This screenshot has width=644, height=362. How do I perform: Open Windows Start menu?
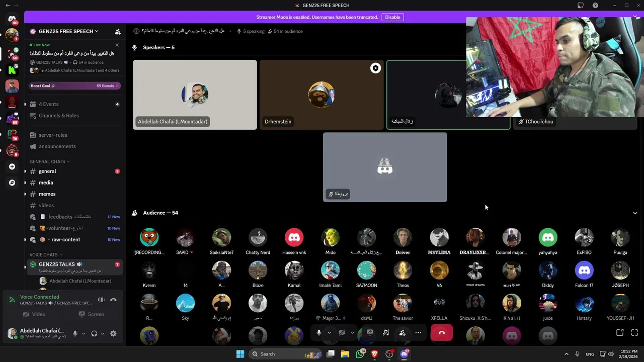click(240, 354)
